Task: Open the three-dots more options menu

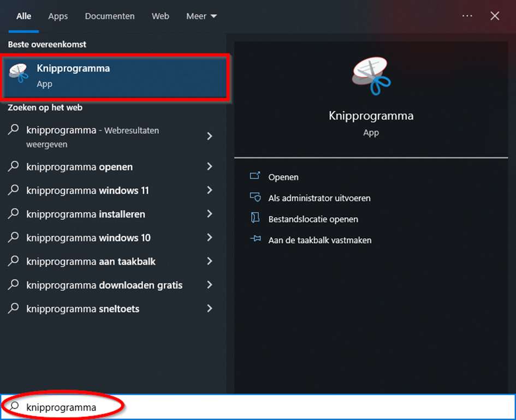Action: click(467, 16)
